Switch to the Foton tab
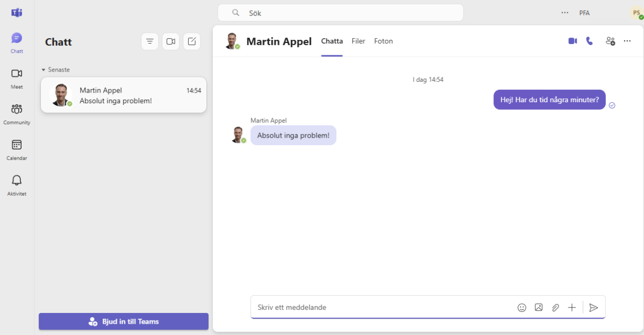Viewport: 644px width, 335px height. [x=383, y=40]
